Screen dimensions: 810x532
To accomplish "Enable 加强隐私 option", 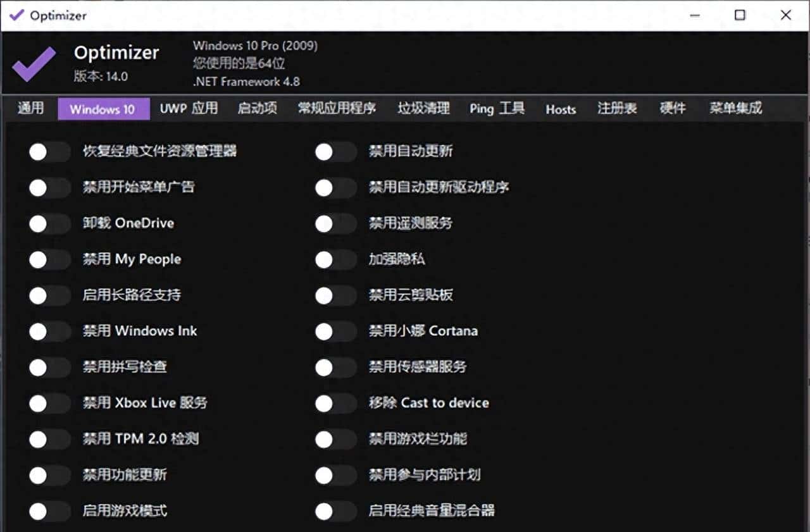I will [x=335, y=259].
